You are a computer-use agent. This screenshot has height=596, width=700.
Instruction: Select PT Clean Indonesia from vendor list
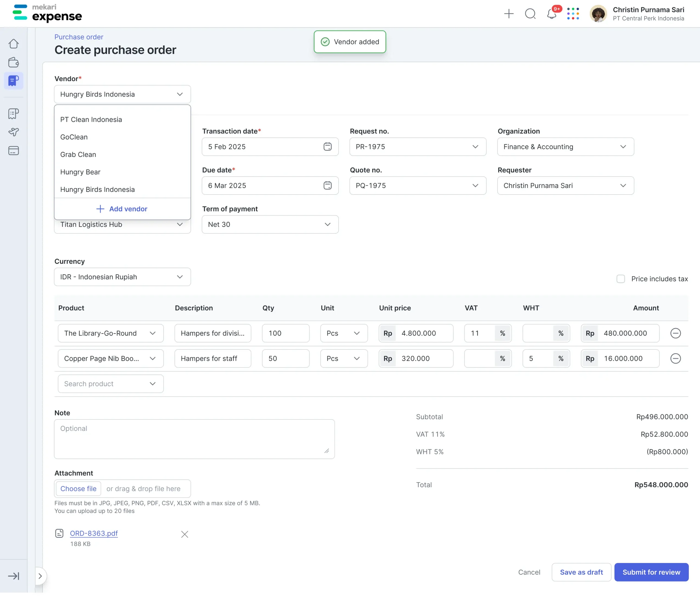[x=122, y=119]
